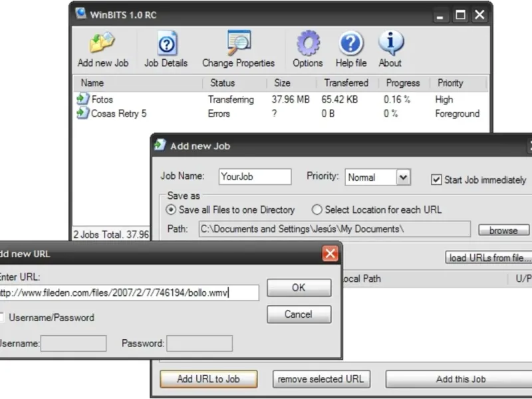Open the Job Details toolbar icon
Image resolution: width=532 pixels, height=399 pixels.
(166, 43)
